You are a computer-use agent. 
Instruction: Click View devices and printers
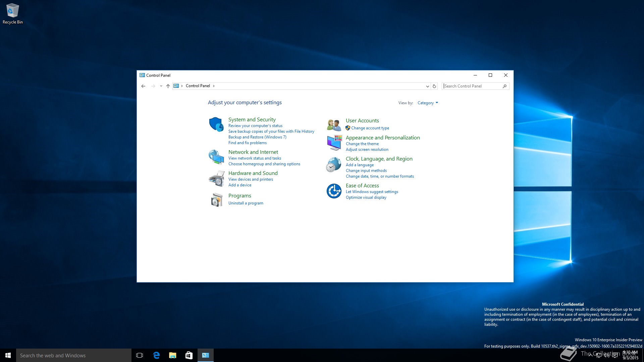coord(251,179)
